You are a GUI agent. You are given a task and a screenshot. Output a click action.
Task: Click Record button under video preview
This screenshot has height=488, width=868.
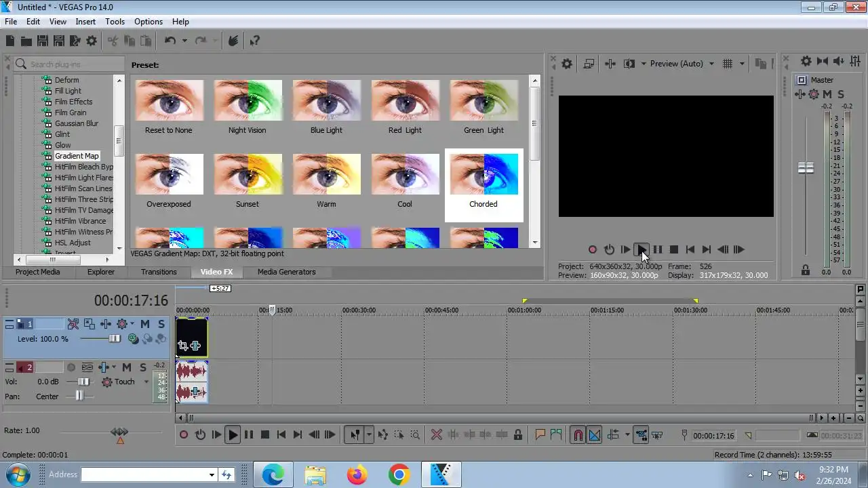click(593, 249)
